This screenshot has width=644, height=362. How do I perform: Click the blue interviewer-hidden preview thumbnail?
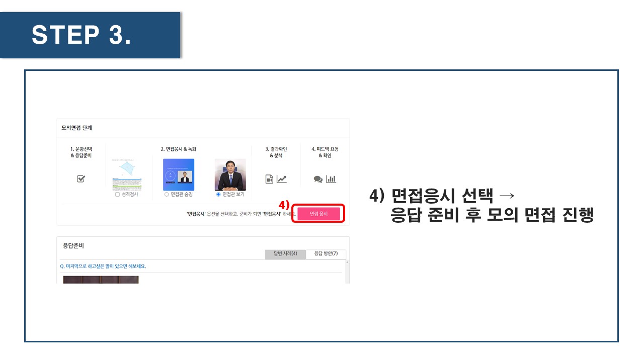[179, 174]
